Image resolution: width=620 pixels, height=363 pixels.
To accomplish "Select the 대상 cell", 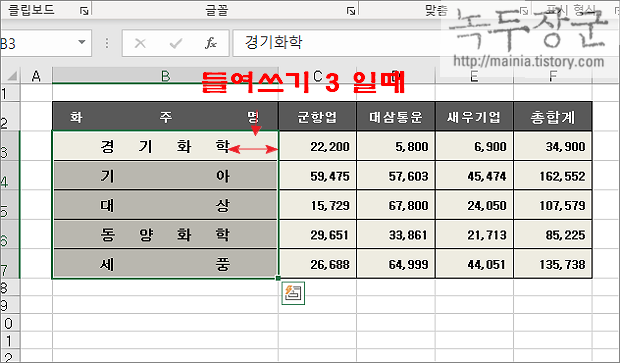I will 165,205.
